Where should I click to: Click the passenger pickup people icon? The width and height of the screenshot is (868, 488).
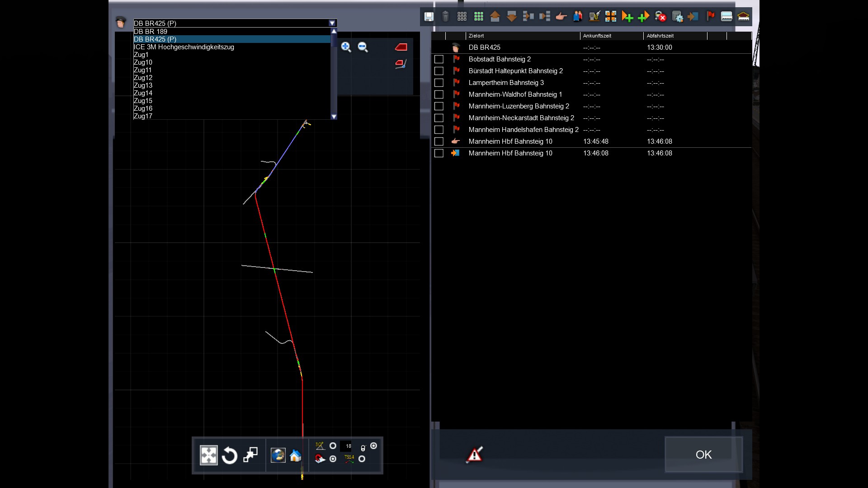click(x=577, y=17)
